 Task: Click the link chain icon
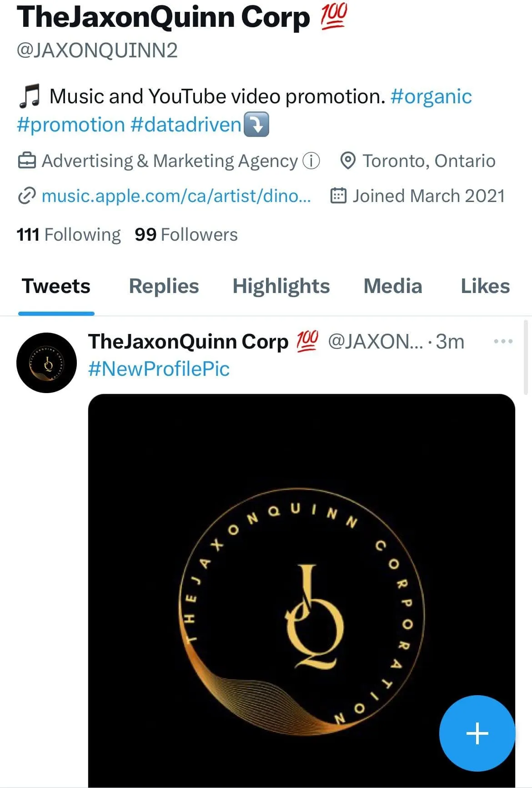tap(26, 196)
